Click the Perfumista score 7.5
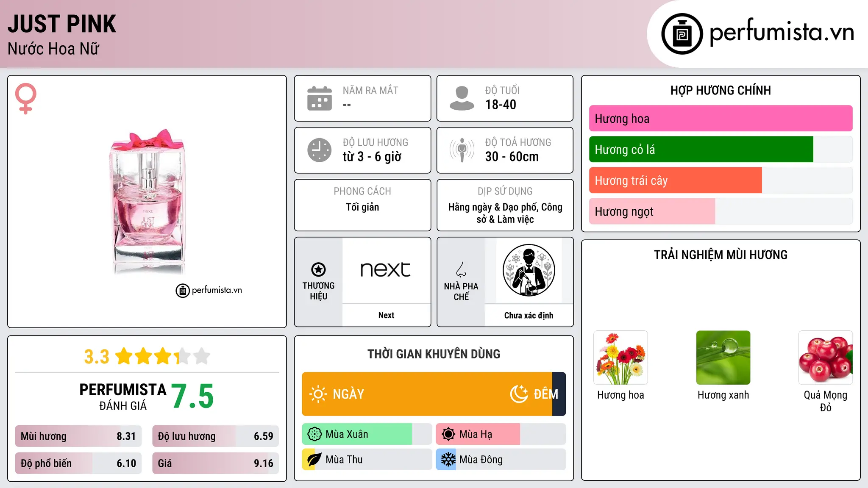 [192, 396]
